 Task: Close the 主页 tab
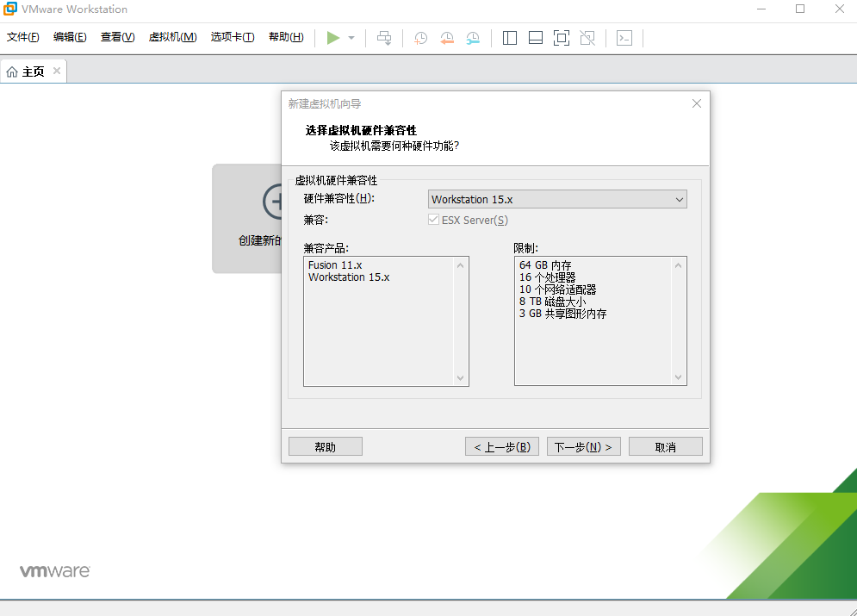tap(56, 71)
